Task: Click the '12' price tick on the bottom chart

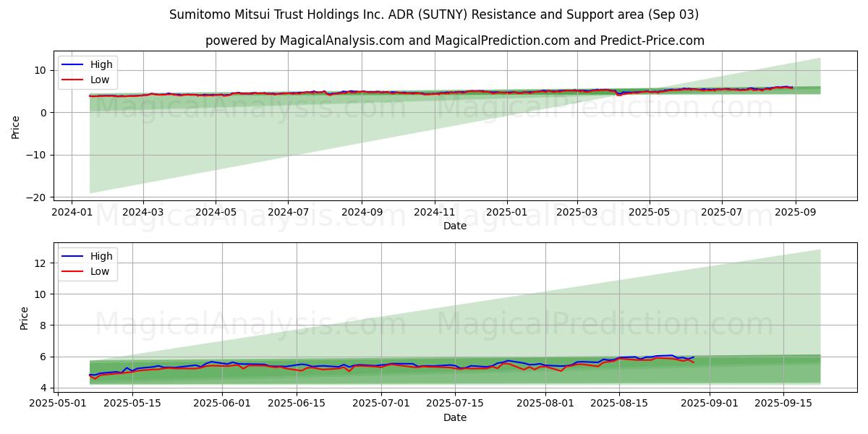Action: click(x=42, y=263)
